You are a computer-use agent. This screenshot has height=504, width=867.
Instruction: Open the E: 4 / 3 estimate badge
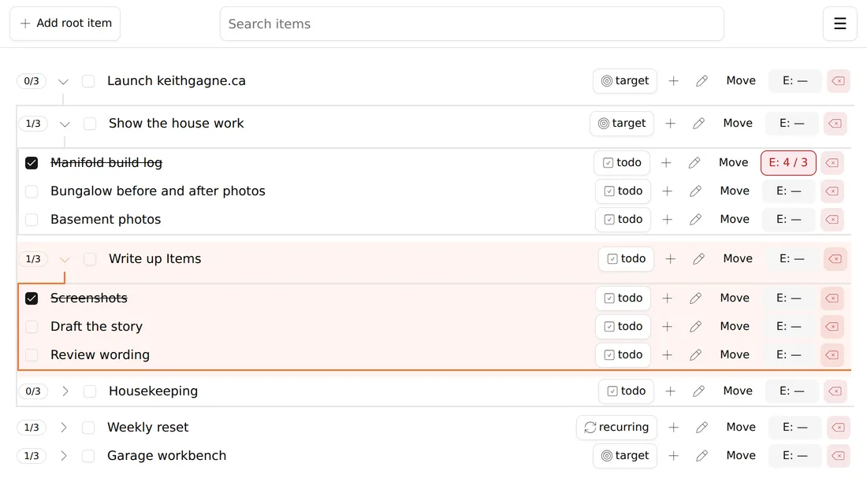788,163
